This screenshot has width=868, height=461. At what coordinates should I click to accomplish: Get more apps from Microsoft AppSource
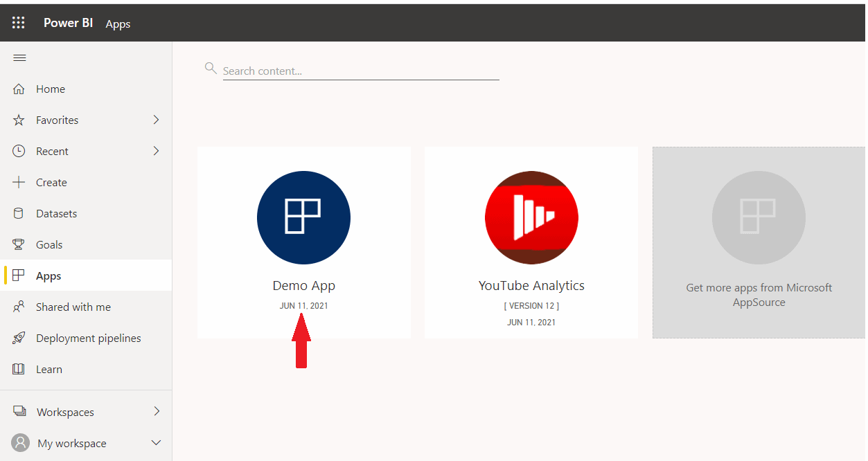[759, 242]
